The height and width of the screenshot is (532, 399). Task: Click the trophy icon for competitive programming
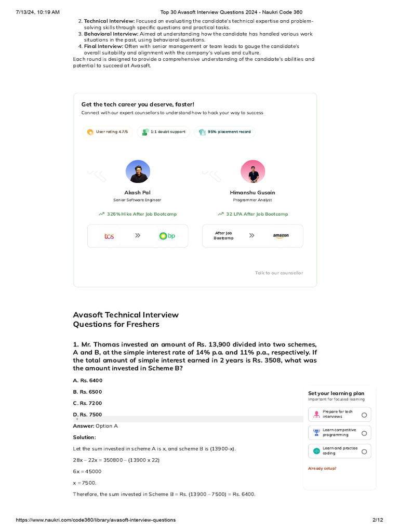pos(316,432)
